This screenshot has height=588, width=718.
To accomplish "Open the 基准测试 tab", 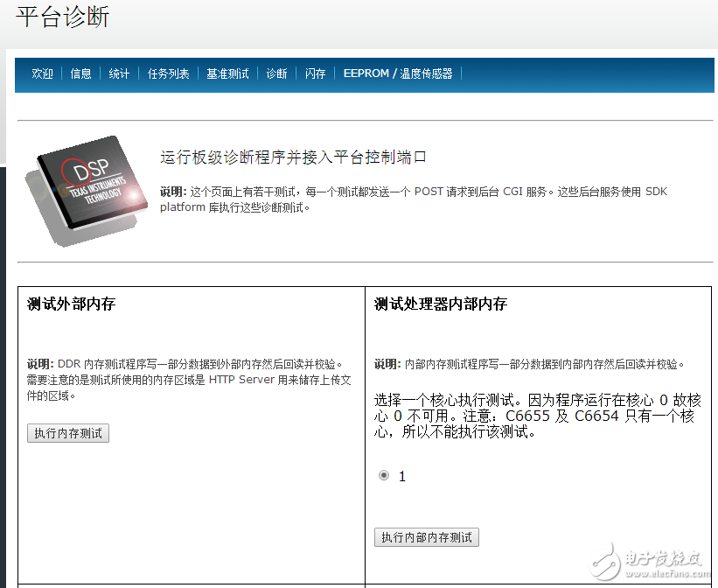I will tap(227, 73).
